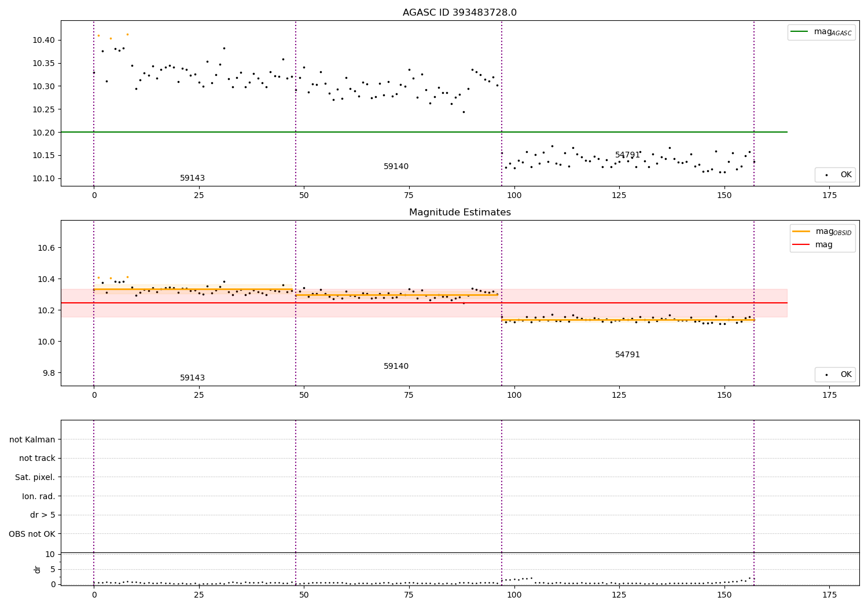Click the '10.10' y-tick in top plot
The image size is (868, 608).
44,178
